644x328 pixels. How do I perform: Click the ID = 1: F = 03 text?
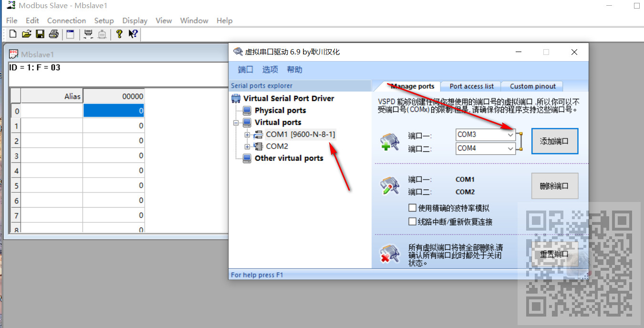(35, 67)
